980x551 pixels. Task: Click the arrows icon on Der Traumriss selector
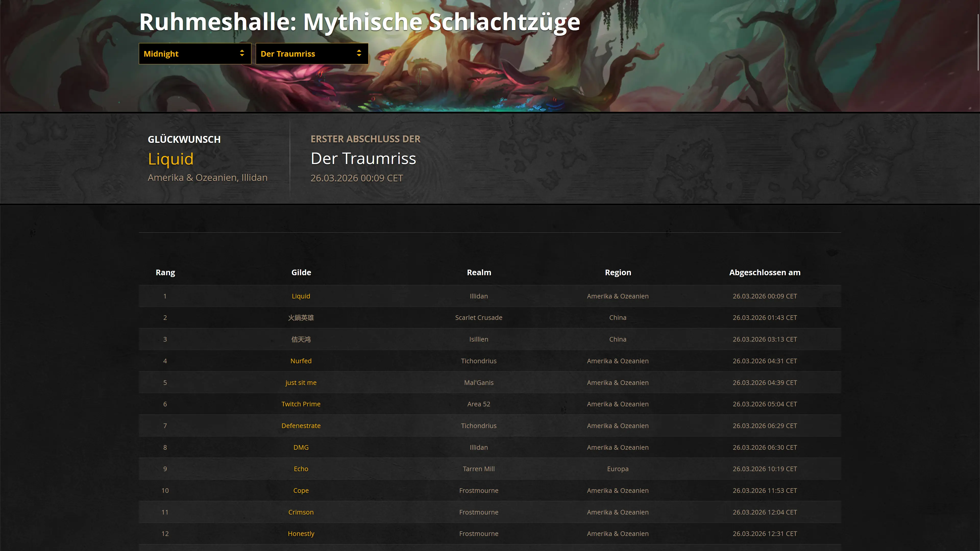tap(359, 54)
